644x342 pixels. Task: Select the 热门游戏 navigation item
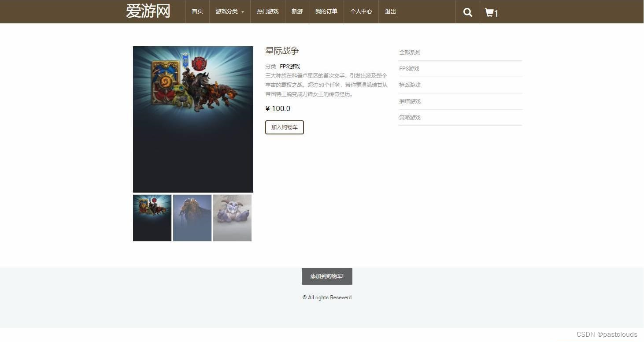pos(267,12)
